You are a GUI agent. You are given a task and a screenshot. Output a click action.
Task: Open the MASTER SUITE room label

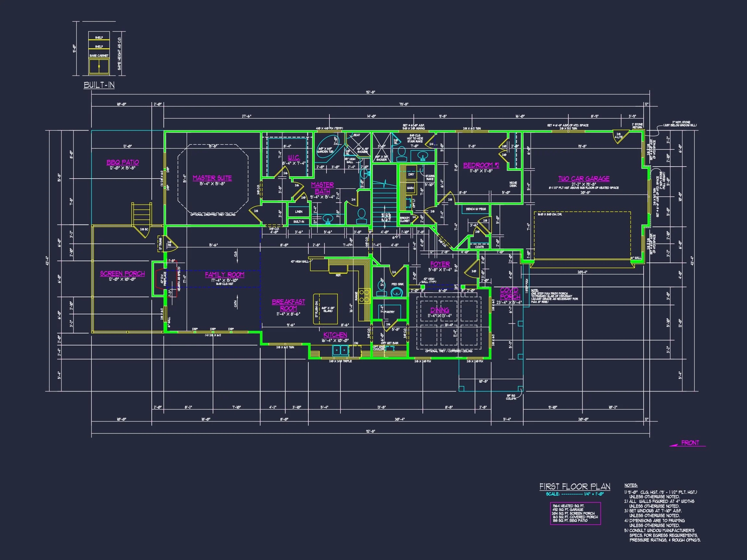point(212,178)
